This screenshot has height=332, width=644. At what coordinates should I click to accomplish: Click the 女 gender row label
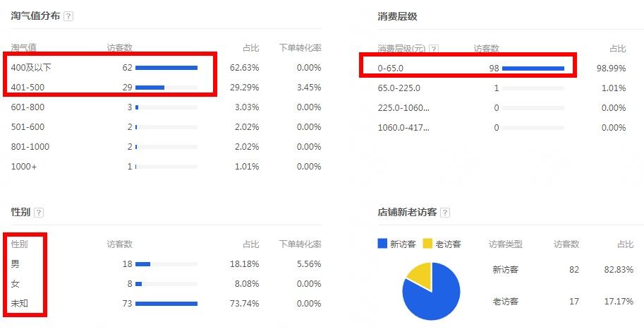(x=16, y=284)
